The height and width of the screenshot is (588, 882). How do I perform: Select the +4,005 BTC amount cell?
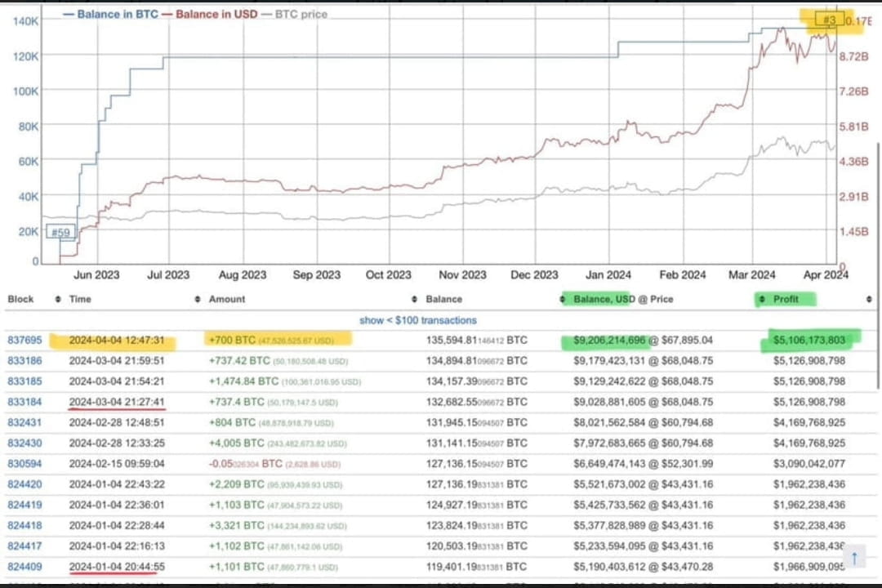(278, 443)
